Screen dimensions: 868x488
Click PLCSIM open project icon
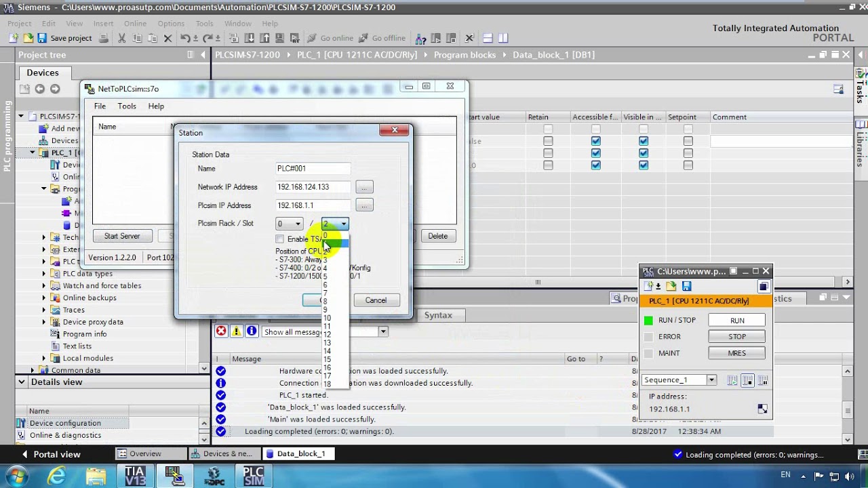[x=671, y=286]
